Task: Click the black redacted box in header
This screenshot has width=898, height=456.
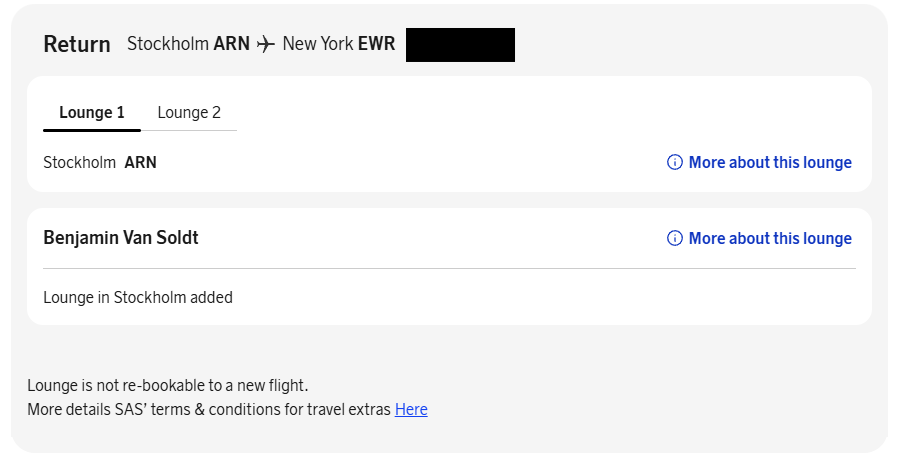Action: (460, 45)
